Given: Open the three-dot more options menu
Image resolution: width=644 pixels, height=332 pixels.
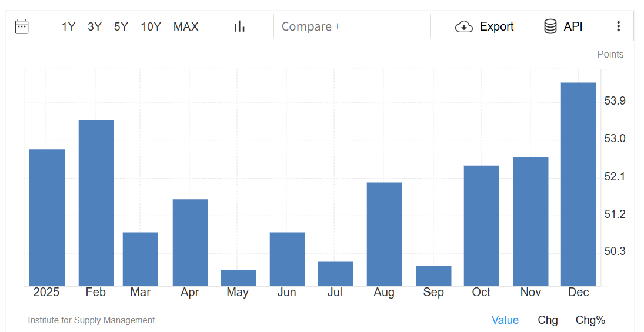Looking at the screenshot, I should point(618,26).
